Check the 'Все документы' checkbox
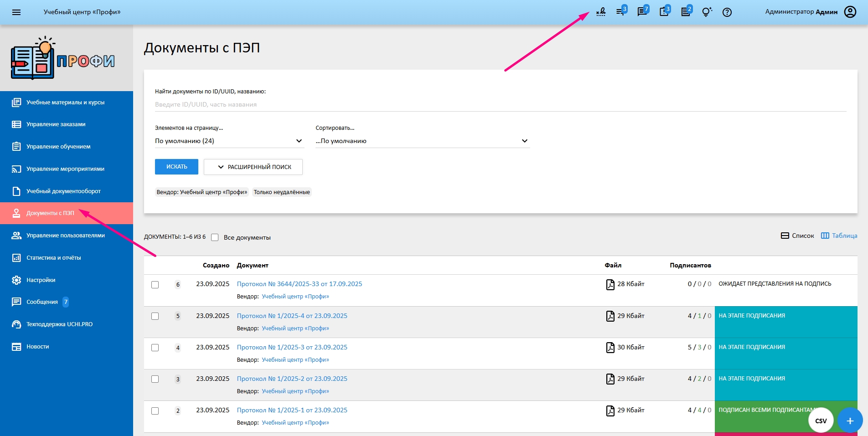 [x=215, y=237]
